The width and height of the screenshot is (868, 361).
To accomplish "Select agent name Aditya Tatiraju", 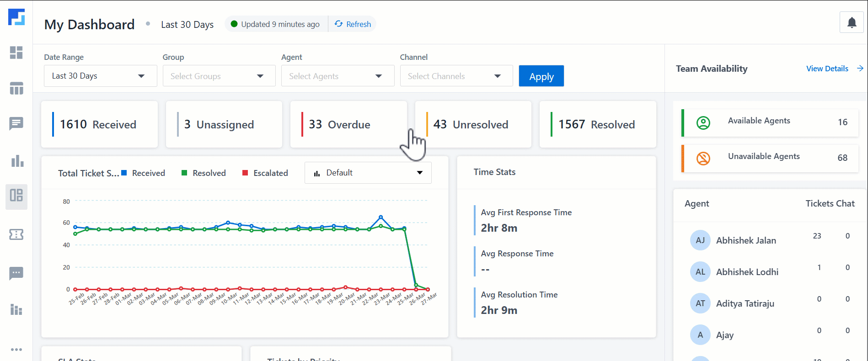I will click(745, 303).
